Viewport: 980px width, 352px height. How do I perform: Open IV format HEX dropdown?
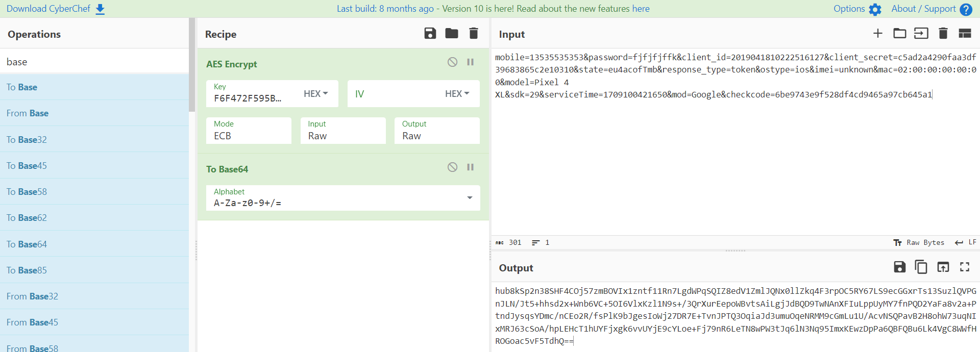pos(457,94)
